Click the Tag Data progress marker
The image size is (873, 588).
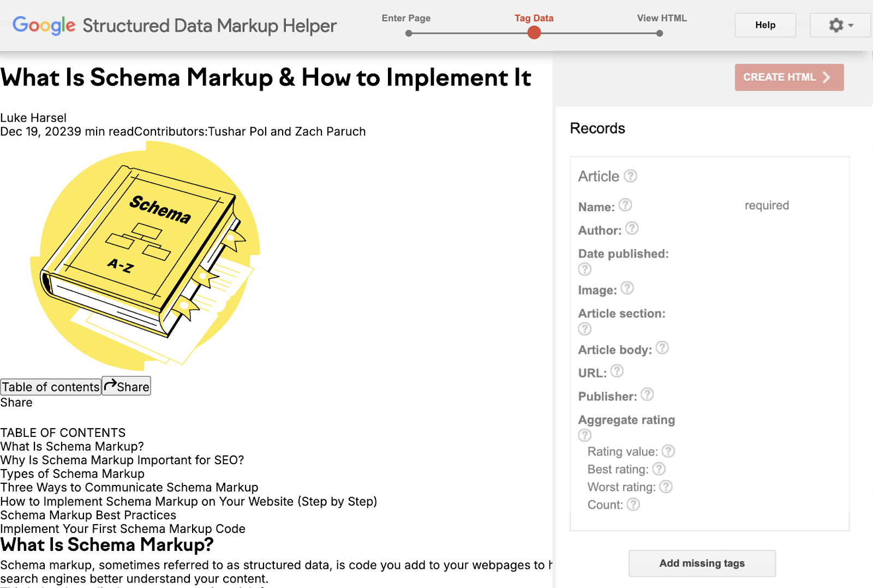(x=534, y=33)
